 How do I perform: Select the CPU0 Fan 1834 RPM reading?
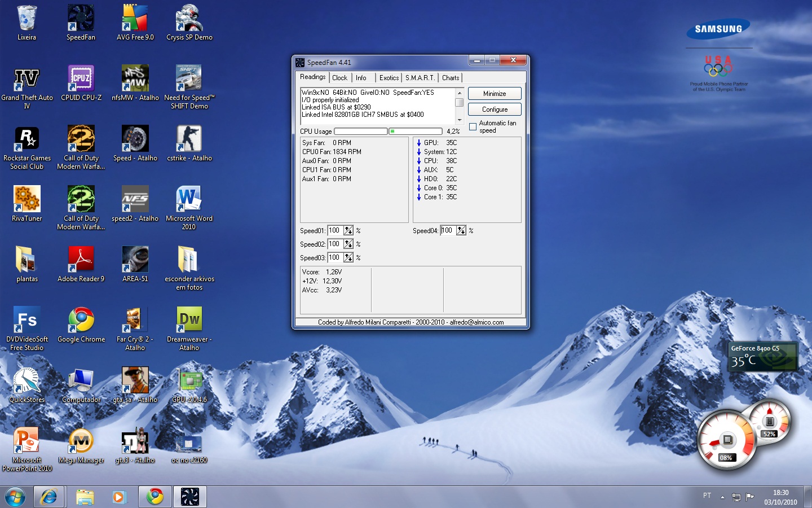[332, 152]
